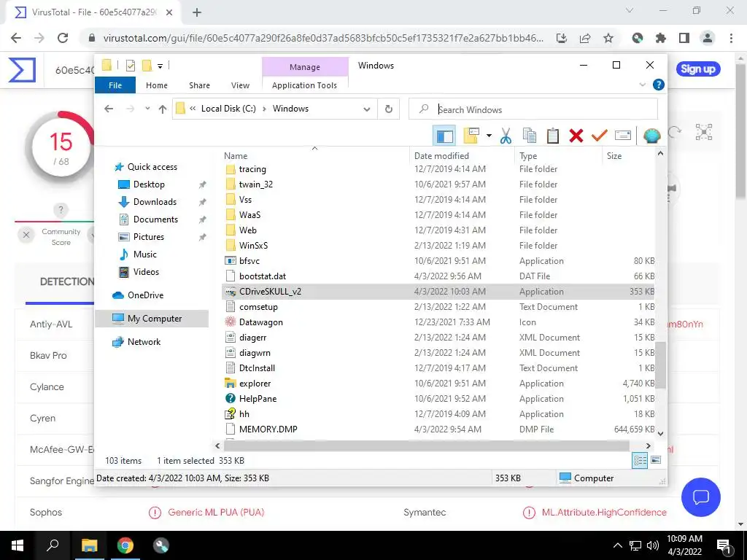Sort by the Date modified column header

[x=441, y=156]
